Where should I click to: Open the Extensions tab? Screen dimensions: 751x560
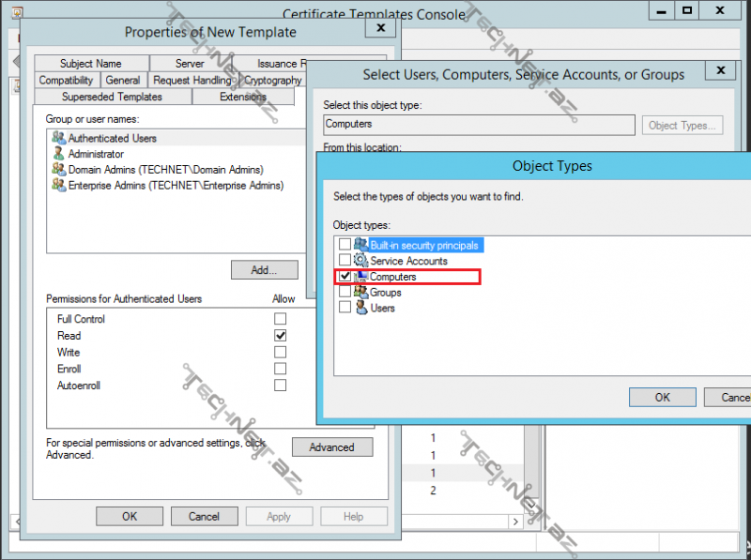242,97
